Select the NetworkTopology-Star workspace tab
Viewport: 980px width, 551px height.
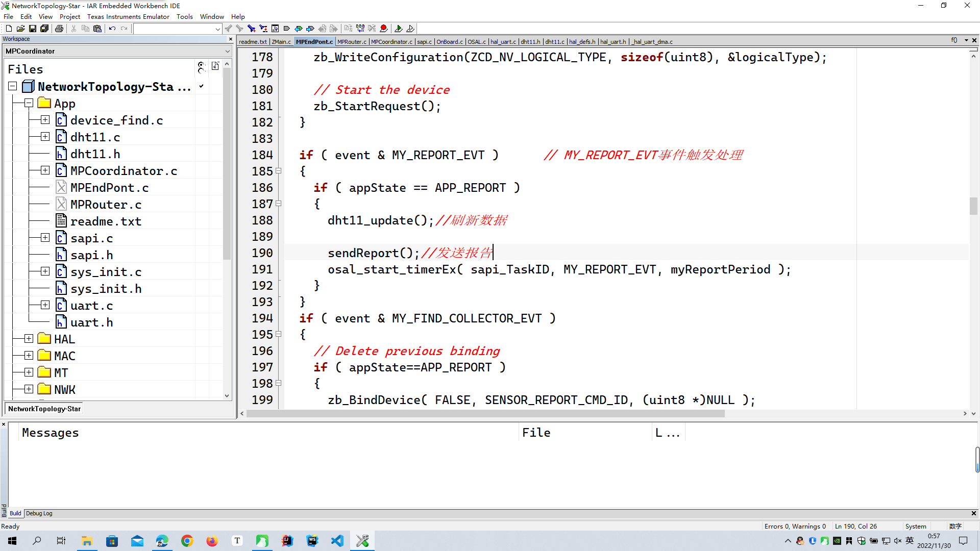pos(44,409)
